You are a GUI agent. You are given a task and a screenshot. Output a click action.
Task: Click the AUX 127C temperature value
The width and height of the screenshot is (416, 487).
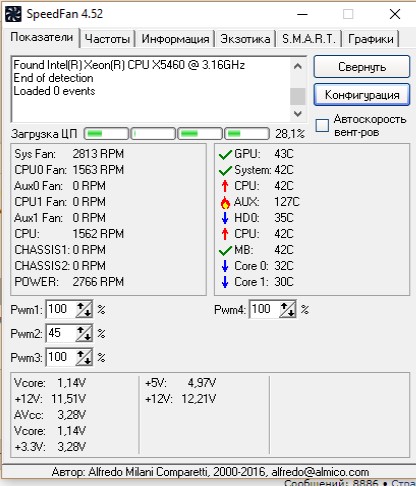(287, 202)
